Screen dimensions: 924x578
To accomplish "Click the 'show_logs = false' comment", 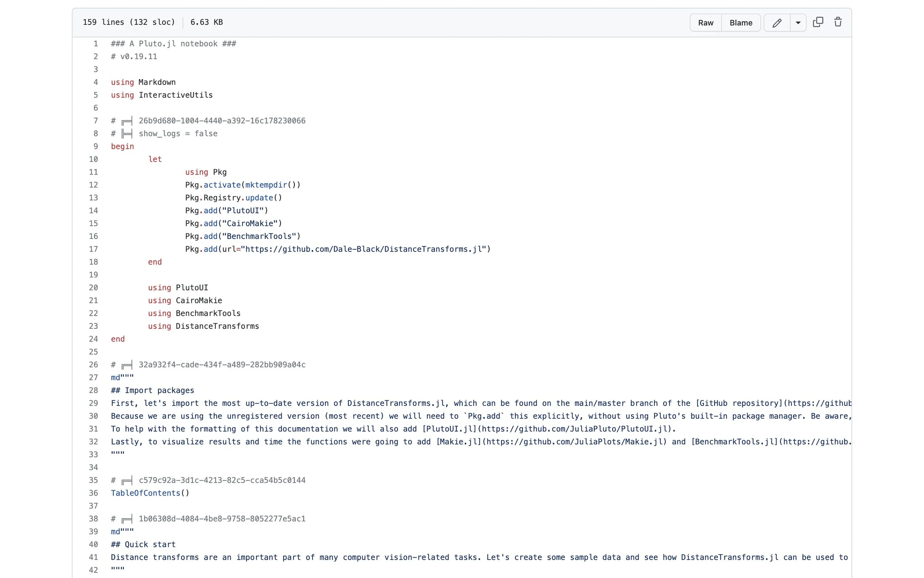I will [x=178, y=134].
